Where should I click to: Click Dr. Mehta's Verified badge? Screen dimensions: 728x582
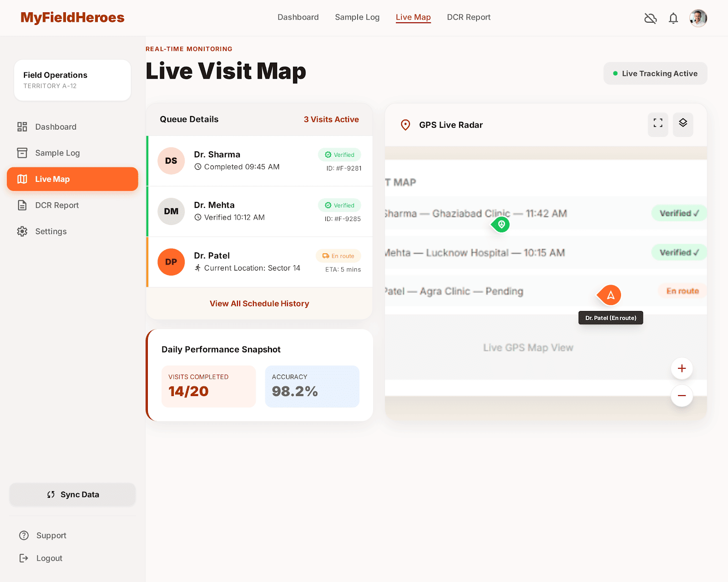(339, 206)
